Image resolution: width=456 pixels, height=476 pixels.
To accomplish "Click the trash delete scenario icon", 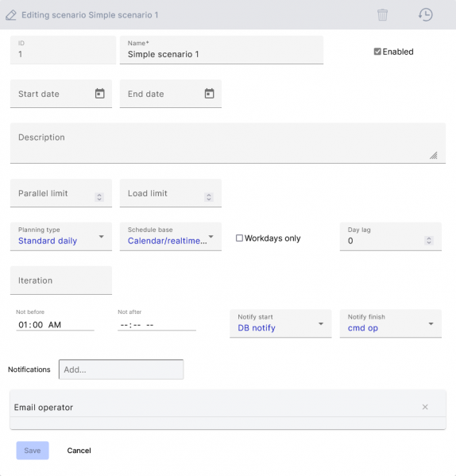I will click(x=382, y=15).
